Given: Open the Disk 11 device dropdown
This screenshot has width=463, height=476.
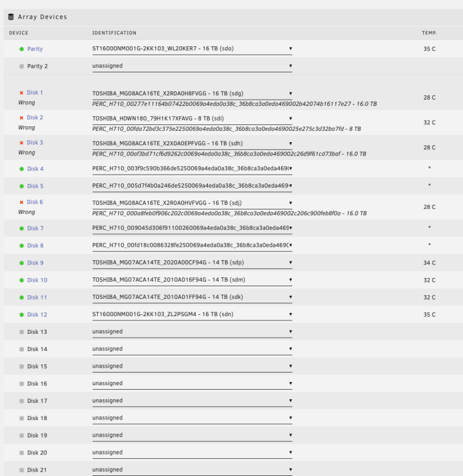Looking at the screenshot, I should [192, 298].
